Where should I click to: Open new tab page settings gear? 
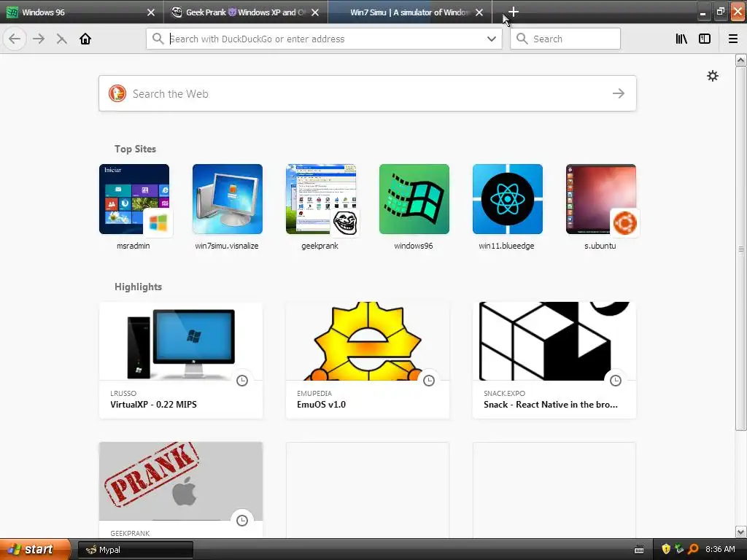point(712,76)
